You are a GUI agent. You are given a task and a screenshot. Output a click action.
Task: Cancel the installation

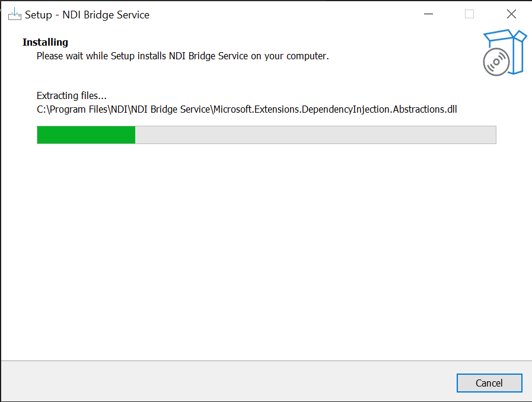coord(489,383)
